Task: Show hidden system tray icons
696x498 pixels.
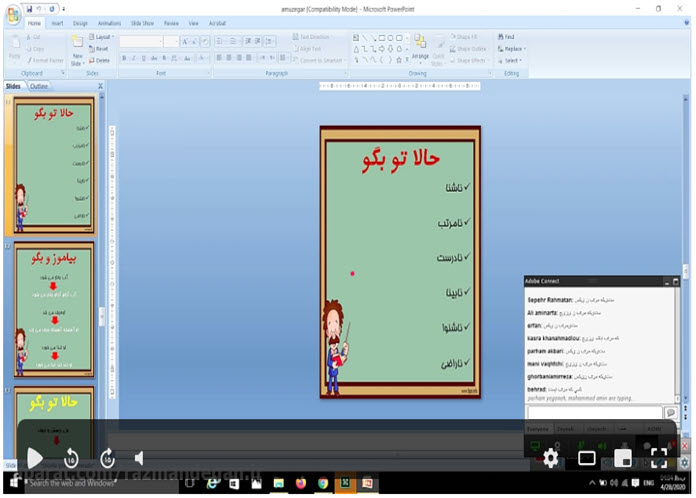Action: [592, 483]
